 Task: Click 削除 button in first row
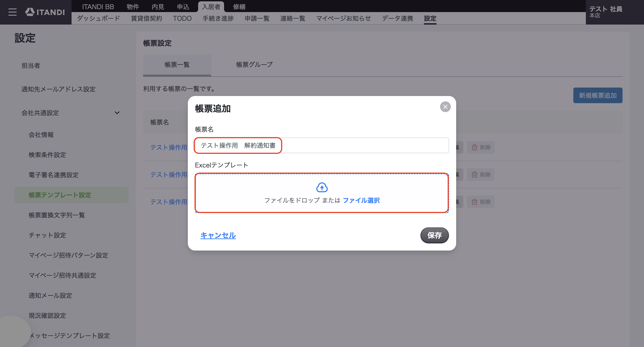click(481, 147)
